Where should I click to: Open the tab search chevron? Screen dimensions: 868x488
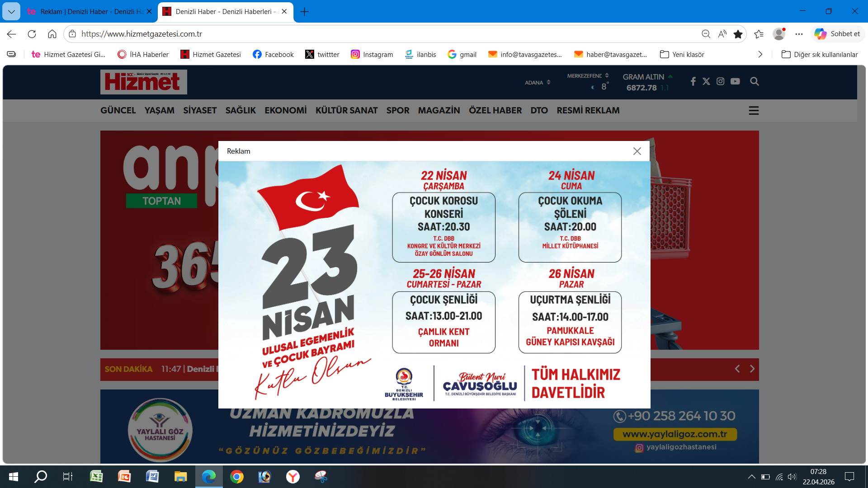(11, 11)
